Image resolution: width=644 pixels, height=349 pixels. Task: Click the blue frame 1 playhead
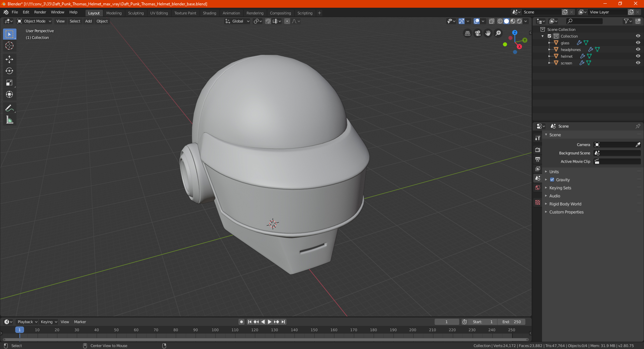(19, 330)
